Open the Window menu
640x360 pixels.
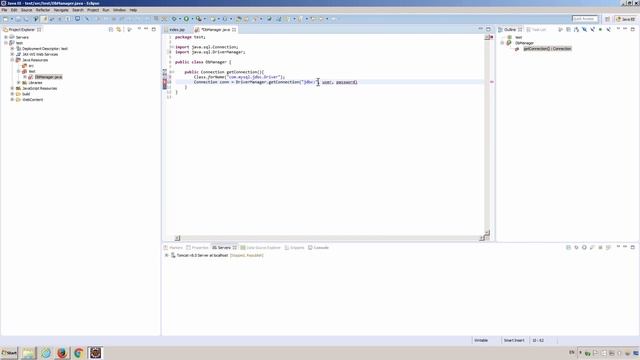pos(120,10)
